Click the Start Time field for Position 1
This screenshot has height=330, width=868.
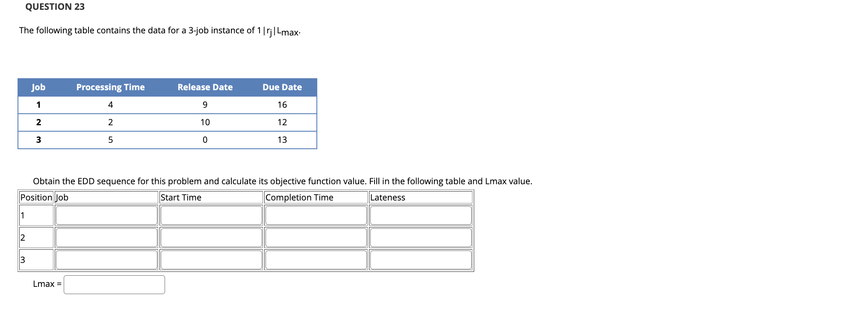click(211, 215)
